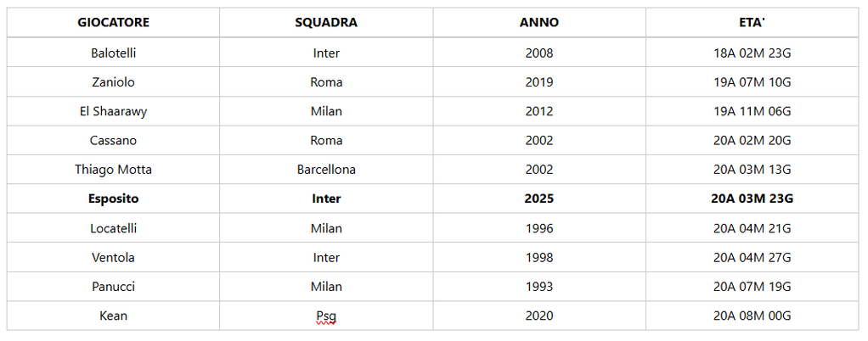
Task: Click the GIOCATORE column header
Action: 113,23
